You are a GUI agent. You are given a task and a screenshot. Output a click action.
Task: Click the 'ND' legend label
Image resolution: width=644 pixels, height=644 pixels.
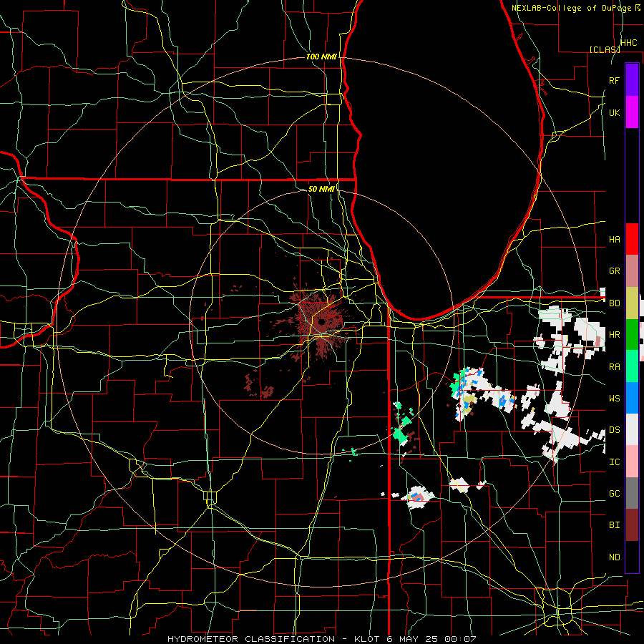[x=614, y=557]
